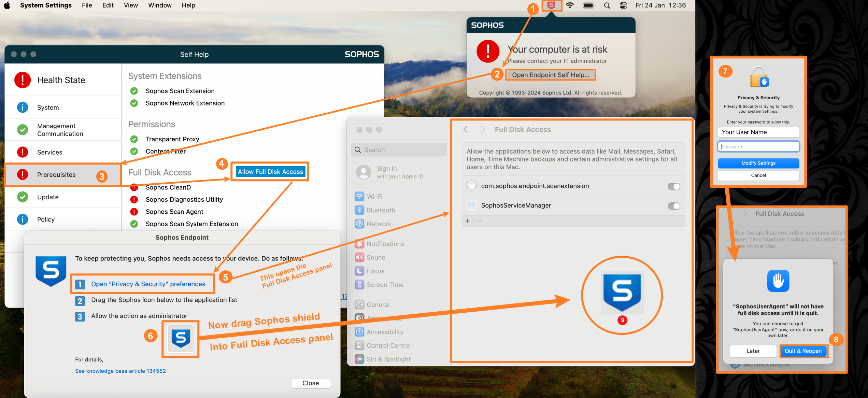Viewport: 868px width, 398px height.
Task: Select Health State in Self Help
Action: click(63, 80)
